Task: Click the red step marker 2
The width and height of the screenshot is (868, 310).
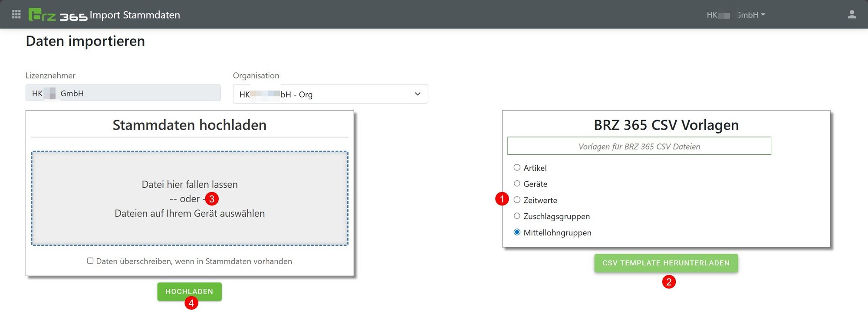Action: point(668,282)
